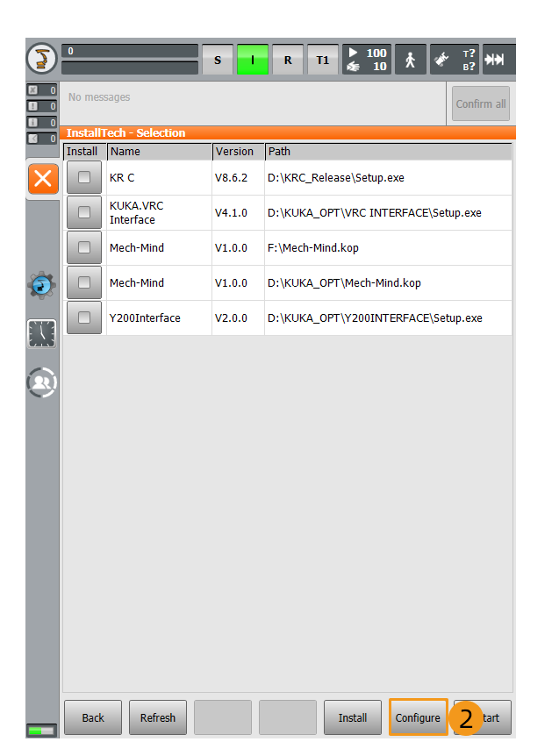559x756 pixels.
Task: Click the Submit interpreter S status button
Action: (218, 60)
